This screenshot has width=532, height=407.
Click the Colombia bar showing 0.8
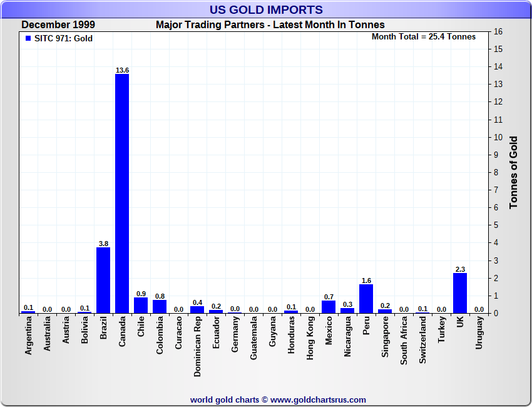[x=160, y=306]
